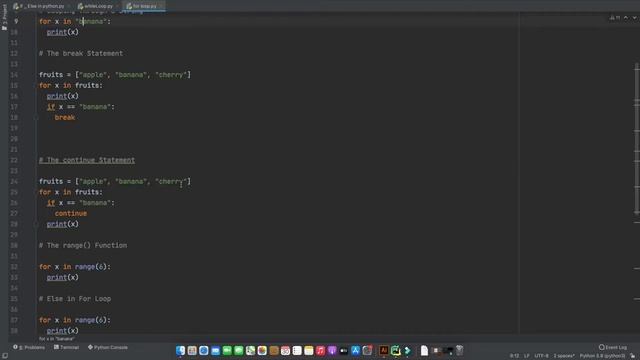
Task: Jump to next highlighted problem arrow
Action: [634, 18]
